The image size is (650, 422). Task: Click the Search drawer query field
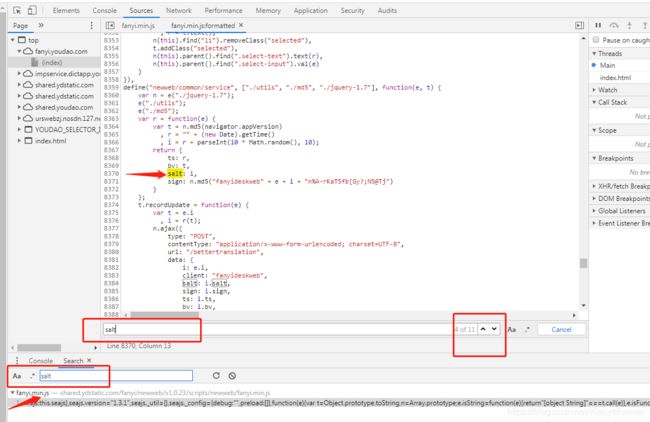point(116,376)
